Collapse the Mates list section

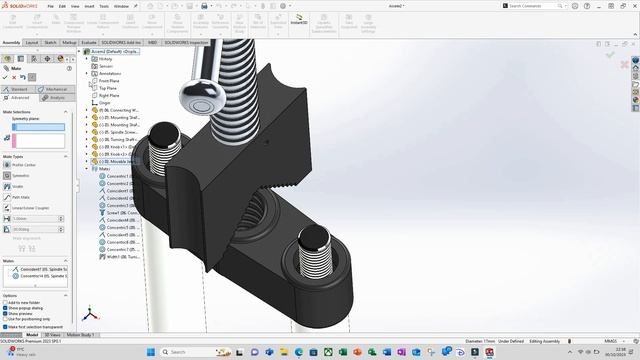[65, 261]
